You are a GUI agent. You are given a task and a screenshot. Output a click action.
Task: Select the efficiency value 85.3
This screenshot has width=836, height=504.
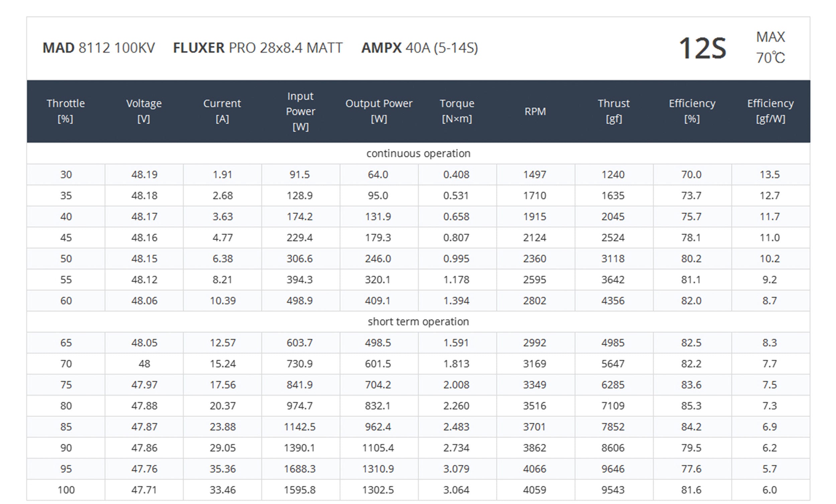point(691,406)
